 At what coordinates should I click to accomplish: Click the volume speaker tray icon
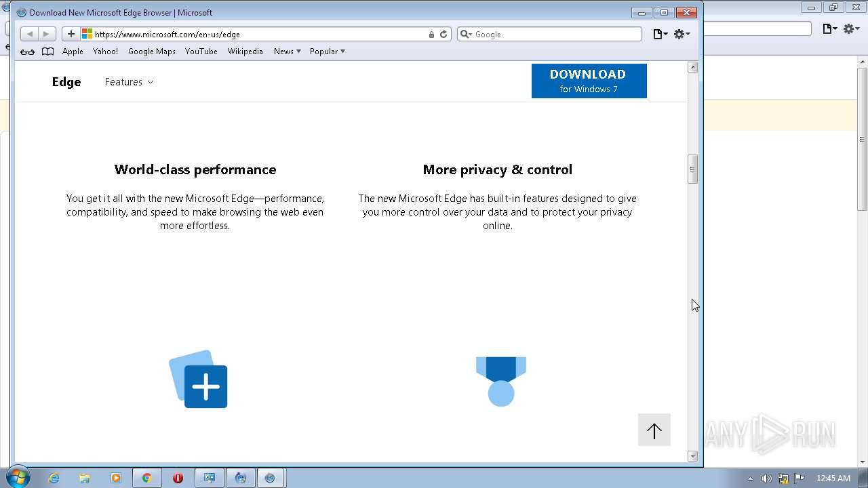766,478
